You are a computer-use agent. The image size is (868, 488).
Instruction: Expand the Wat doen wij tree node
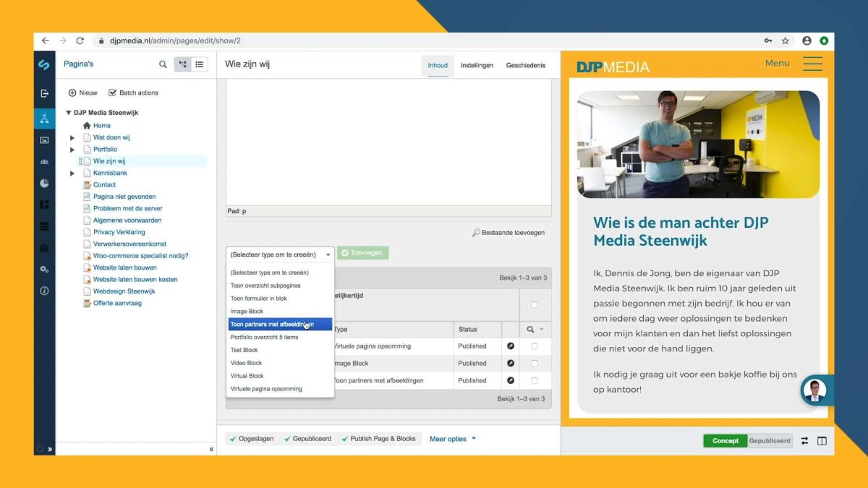click(72, 137)
